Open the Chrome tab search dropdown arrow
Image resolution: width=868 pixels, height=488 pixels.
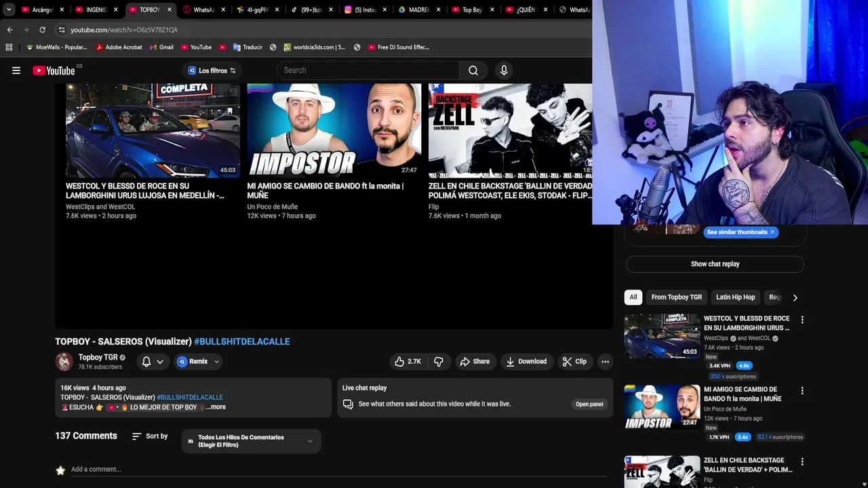pyautogui.click(x=8, y=9)
